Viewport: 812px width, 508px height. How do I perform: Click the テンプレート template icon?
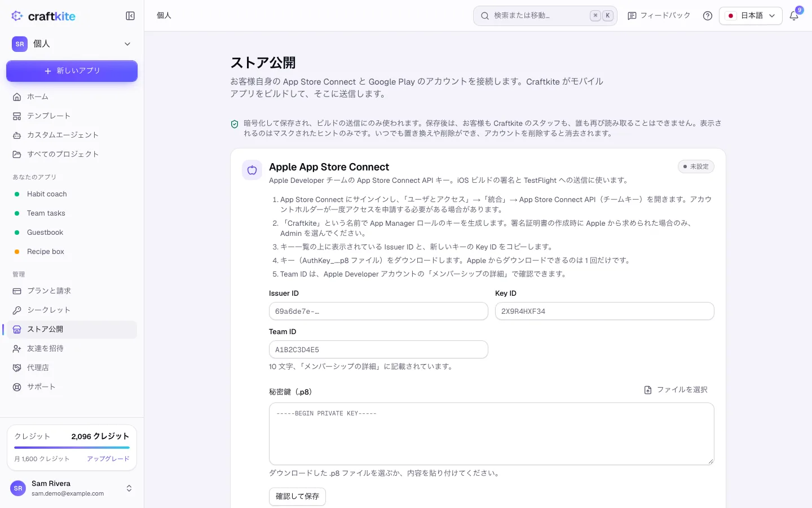pos(17,116)
